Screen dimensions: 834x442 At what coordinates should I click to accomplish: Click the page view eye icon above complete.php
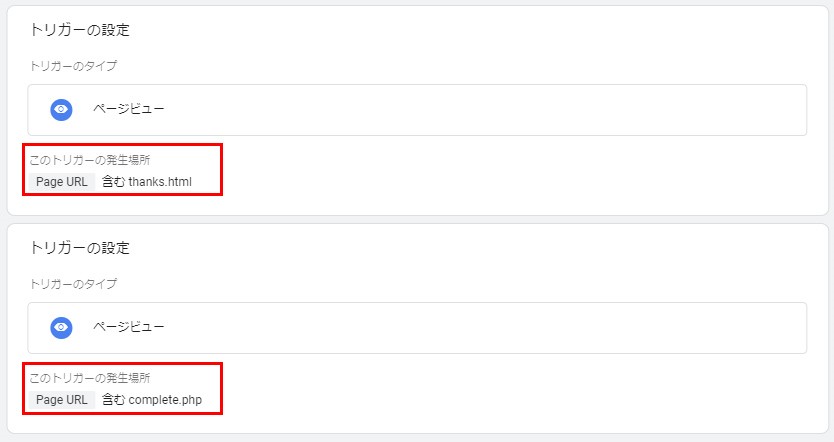[x=61, y=328]
